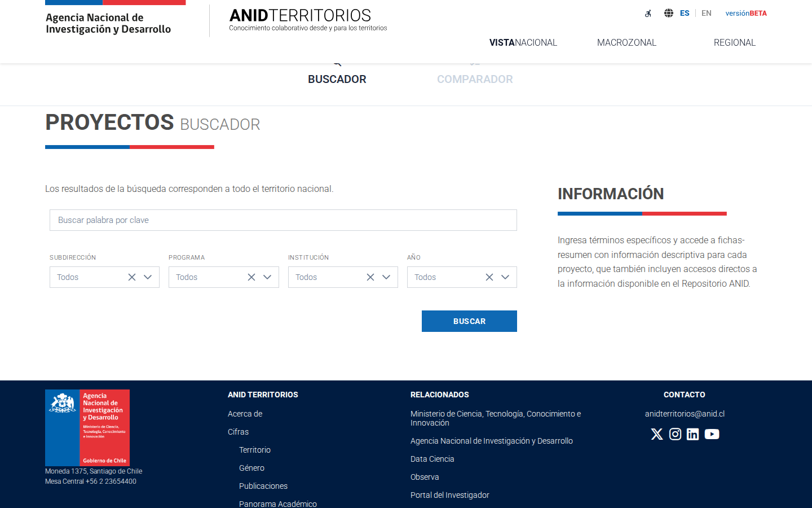Switch language to ES
812x508 pixels.
point(685,13)
